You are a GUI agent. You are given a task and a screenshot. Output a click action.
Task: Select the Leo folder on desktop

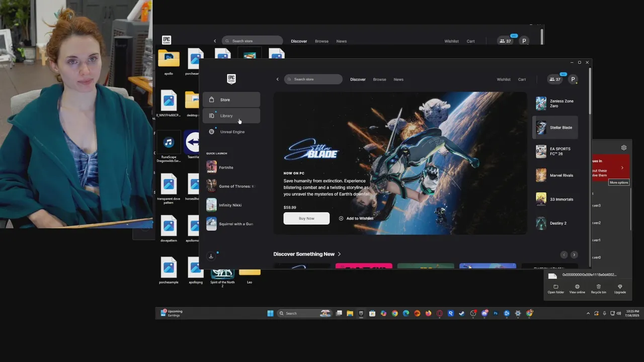pos(250,277)
